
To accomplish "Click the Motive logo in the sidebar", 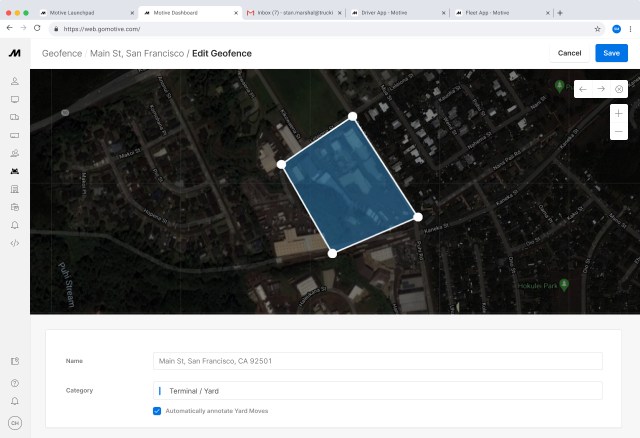I will pyautogui.click(x=15, y=52).
